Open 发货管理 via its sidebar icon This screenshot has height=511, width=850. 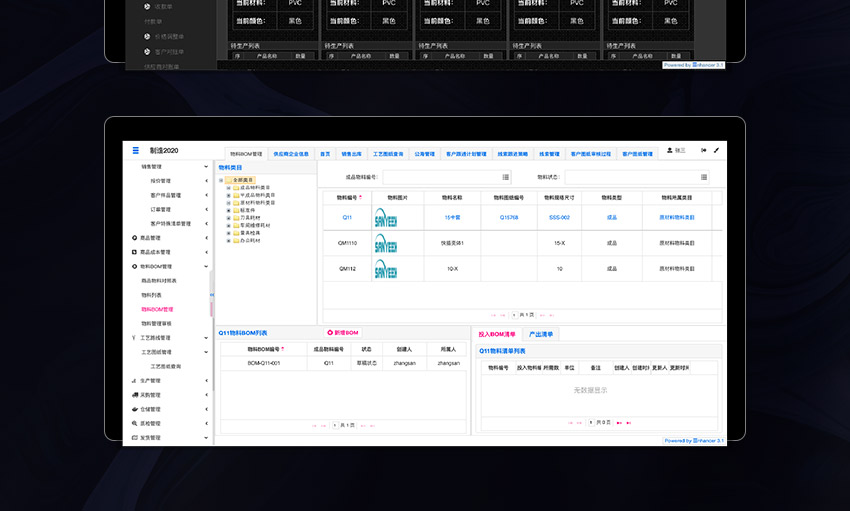point(134,437)
